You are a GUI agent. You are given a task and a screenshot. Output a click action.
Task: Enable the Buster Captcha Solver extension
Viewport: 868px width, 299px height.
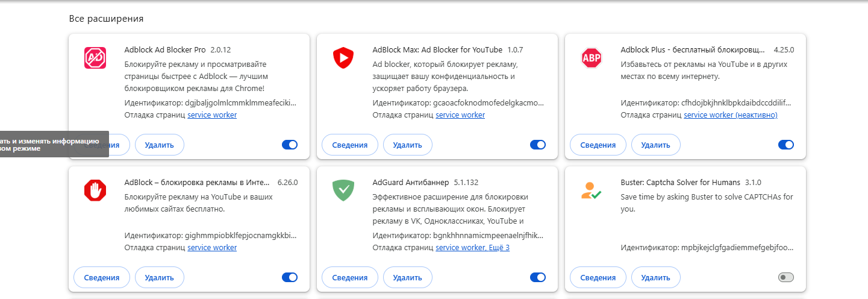pyautogui.click(x=786, y=277)
